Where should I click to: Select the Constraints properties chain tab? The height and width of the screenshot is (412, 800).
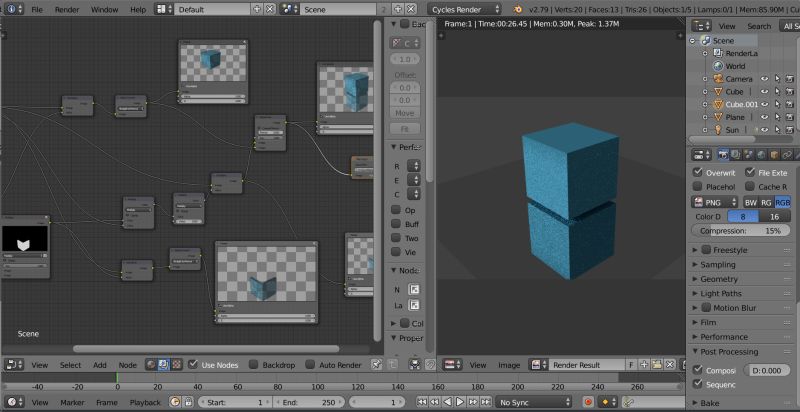click(787, 154)
